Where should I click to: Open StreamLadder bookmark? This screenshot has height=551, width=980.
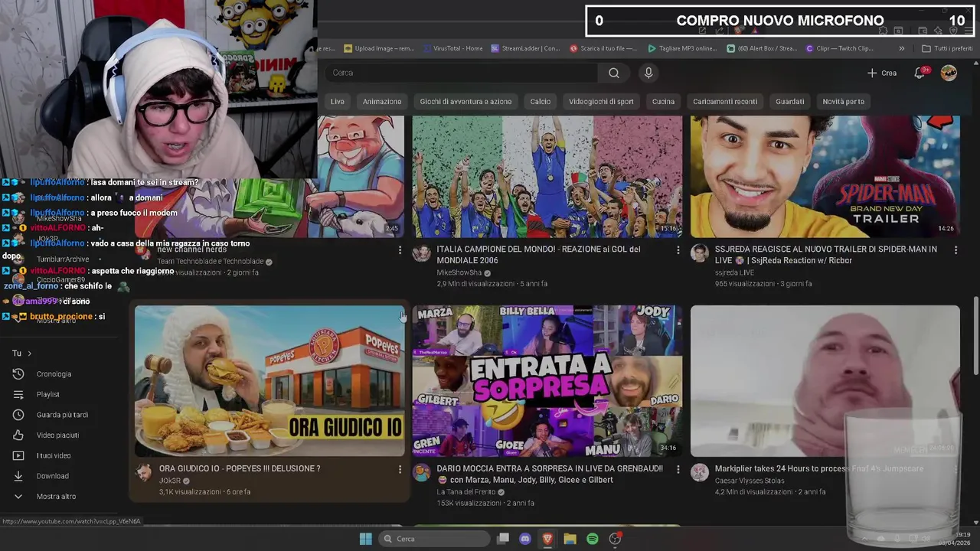point(525,48)
